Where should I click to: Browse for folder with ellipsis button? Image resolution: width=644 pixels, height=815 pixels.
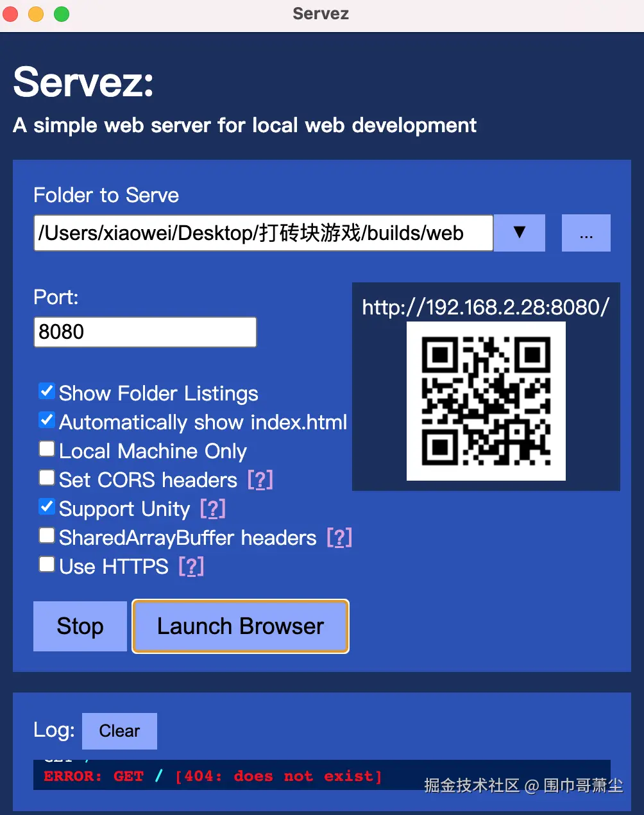(586, 233)
